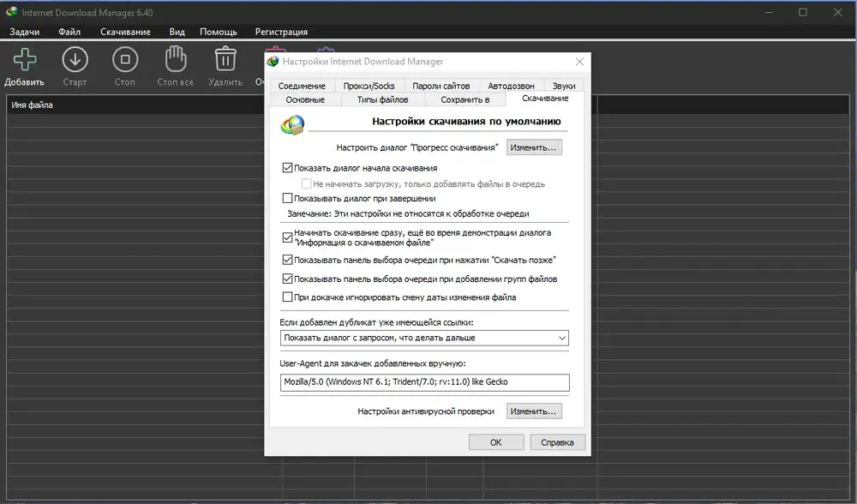The height and width of the screenshot is (504, 857).
Task: Click the Стоп все hand icon
Action: 176,59
